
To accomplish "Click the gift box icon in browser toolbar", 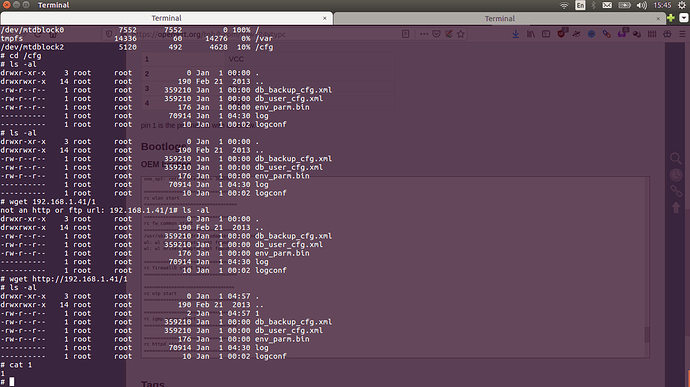I will click(667, 34).
